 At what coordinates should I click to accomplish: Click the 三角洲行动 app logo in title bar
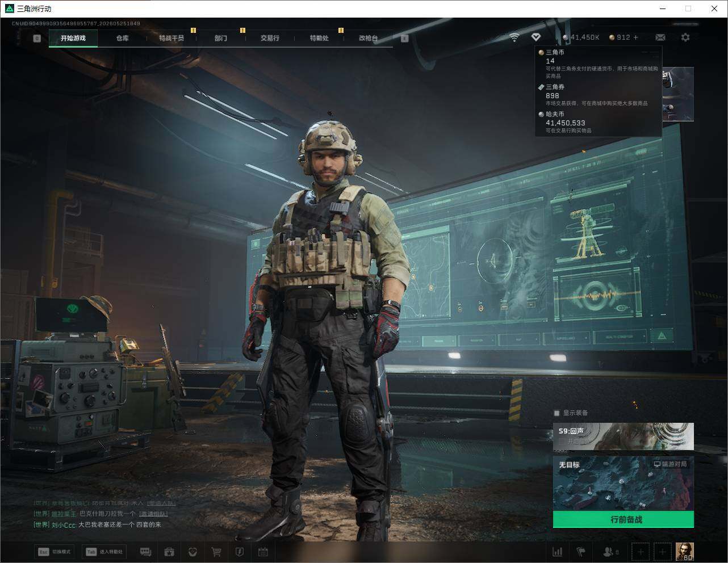pyautogui.click(x=10, y=9)
